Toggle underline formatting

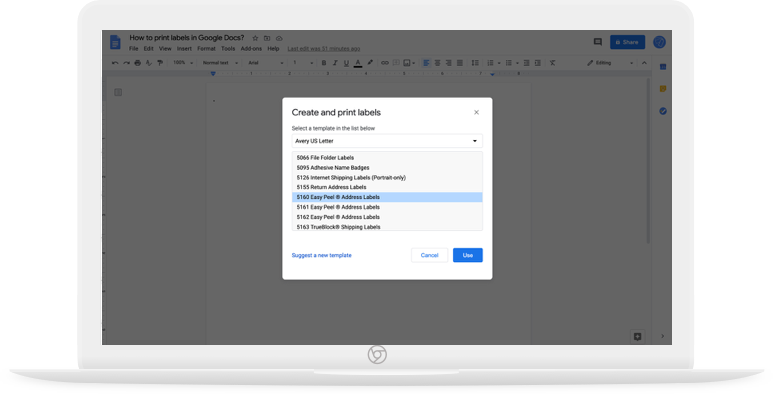346,63
